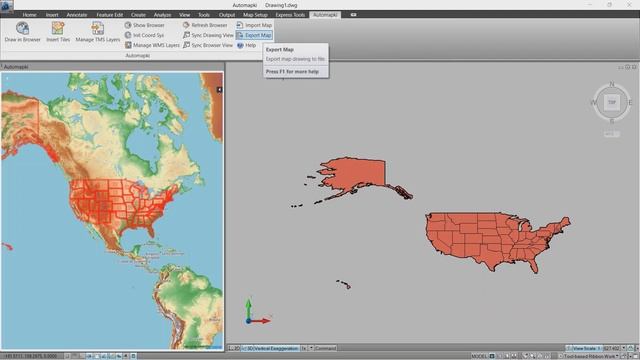Open the vertical exaggeration dropdown arrow

point(311,348)
